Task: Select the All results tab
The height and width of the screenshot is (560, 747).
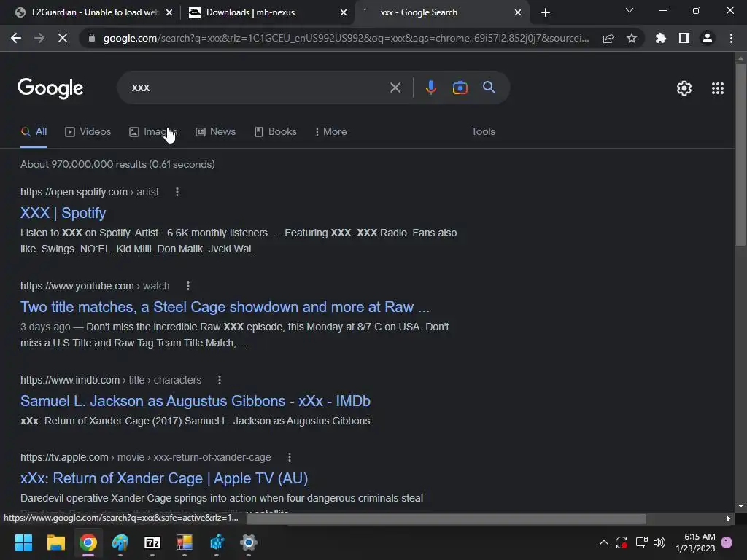Action: pyautogui.click(x=34, y=131)
